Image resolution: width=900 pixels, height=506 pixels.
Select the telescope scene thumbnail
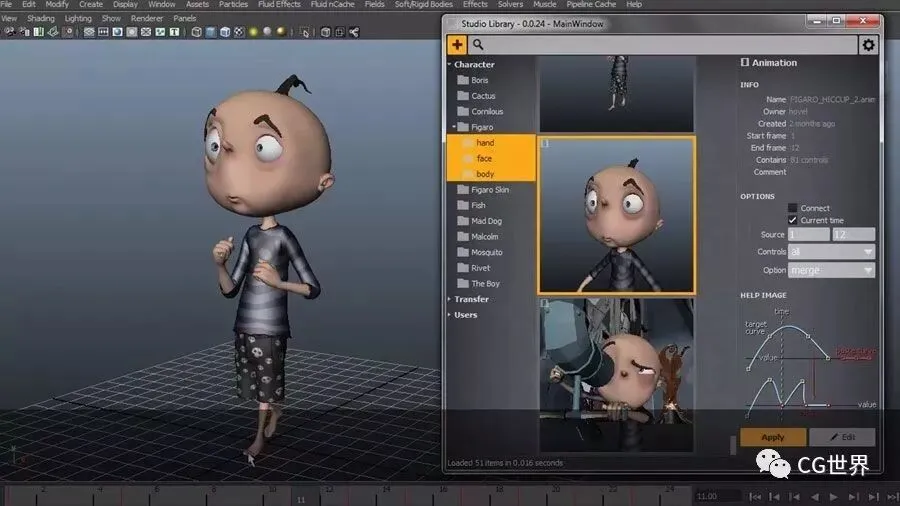click(x=616, y=375)
